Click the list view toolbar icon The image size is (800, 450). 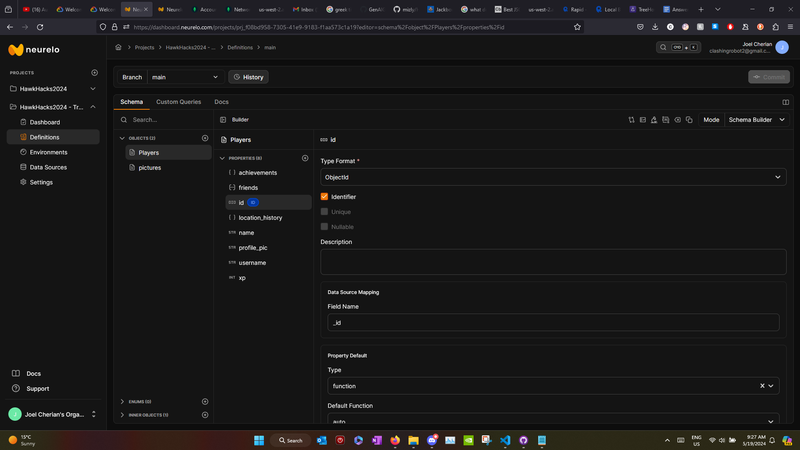coord(642,120)
